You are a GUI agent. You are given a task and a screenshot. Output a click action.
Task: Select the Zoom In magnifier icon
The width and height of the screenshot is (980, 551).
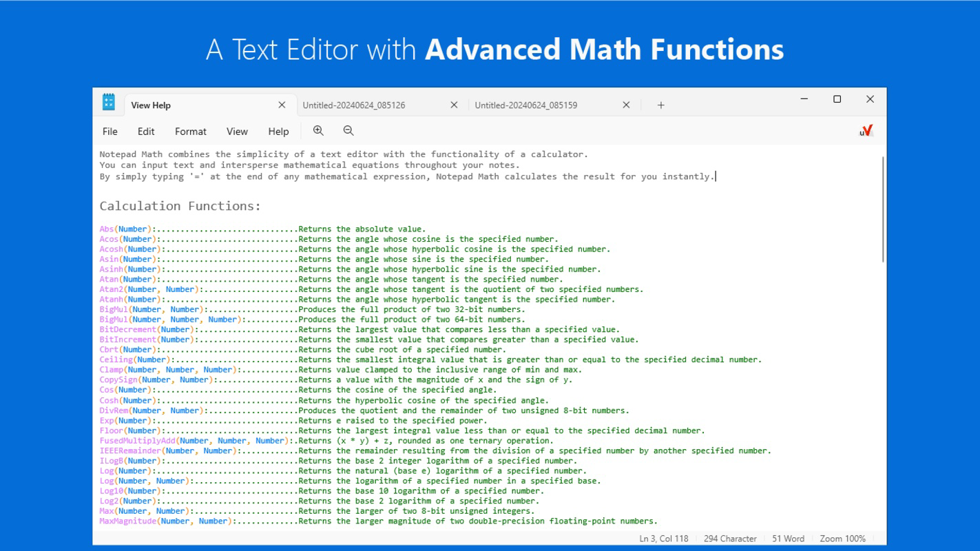point(319,130)
